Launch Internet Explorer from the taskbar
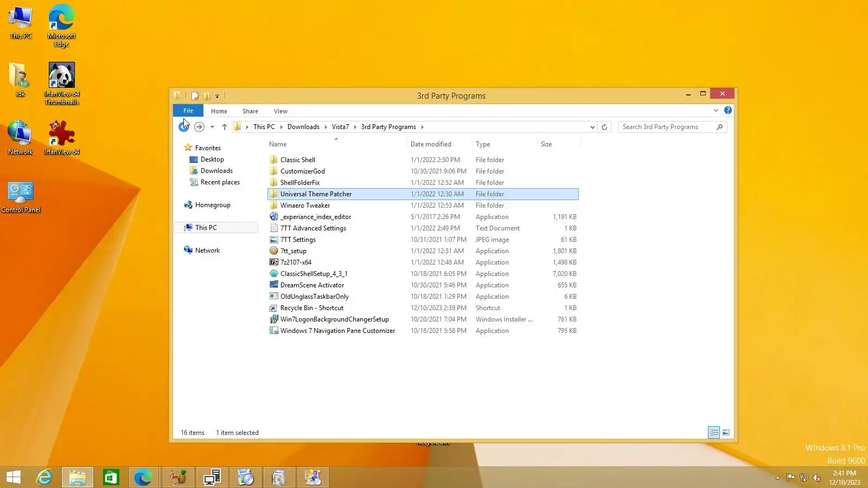The width and height of the screenshot is (868, 488). [44, 477]
